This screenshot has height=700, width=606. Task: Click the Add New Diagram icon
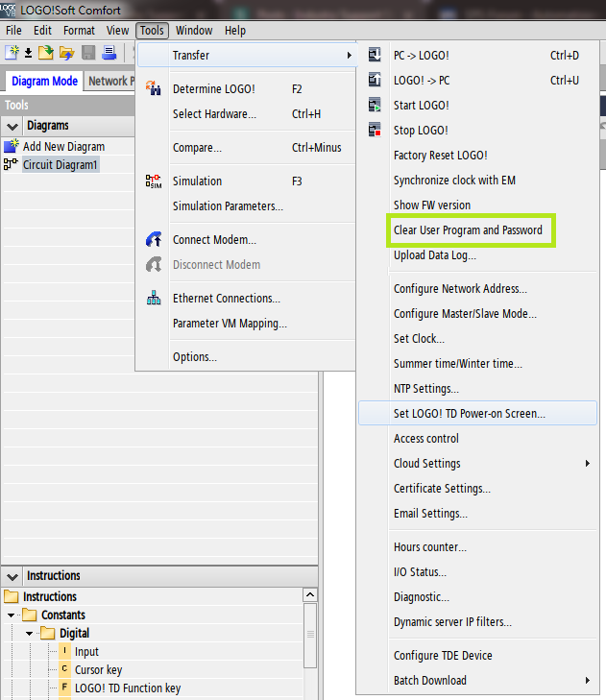[x=12, y=146]
